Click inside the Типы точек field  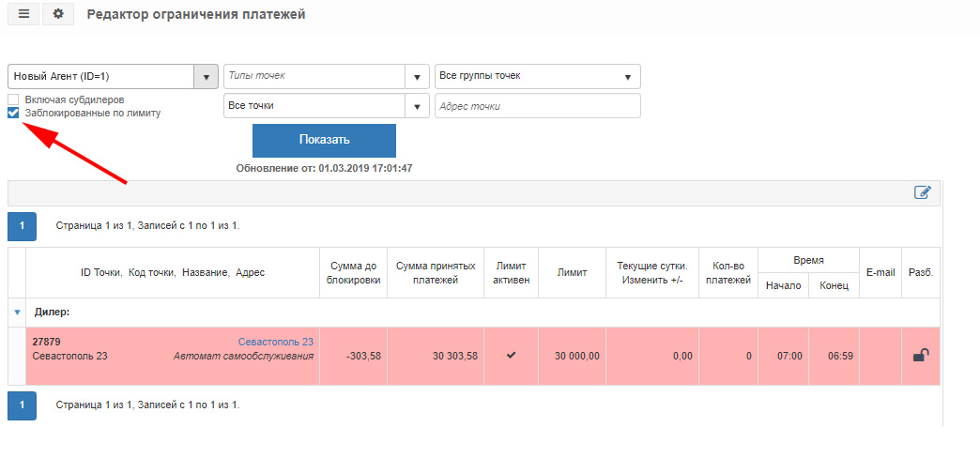(314, 76)
